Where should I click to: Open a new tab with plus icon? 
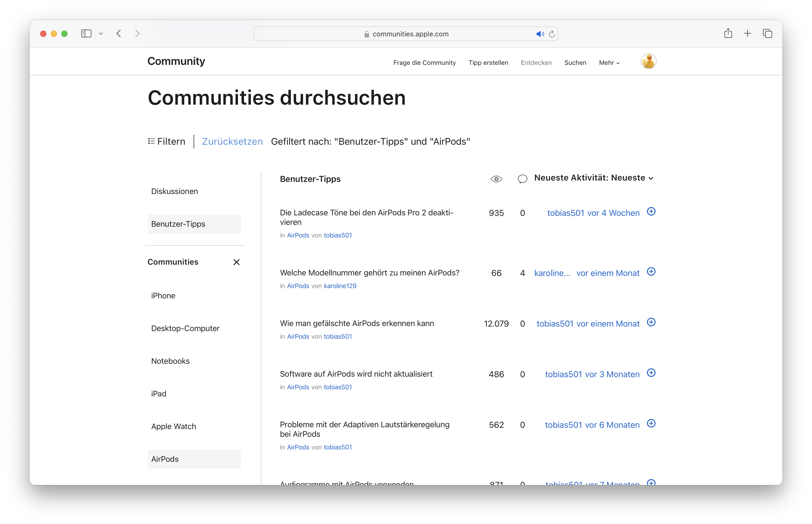(x=747, y=33)
